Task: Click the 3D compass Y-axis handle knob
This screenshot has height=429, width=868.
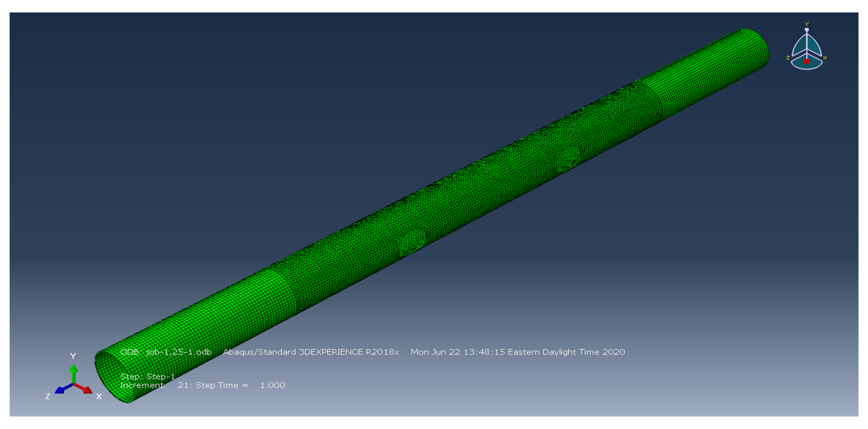Action: pos(806,30)
